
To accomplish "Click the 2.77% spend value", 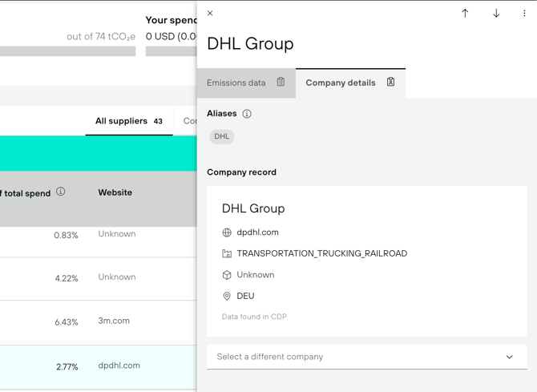I will click(x=67, y=367).
